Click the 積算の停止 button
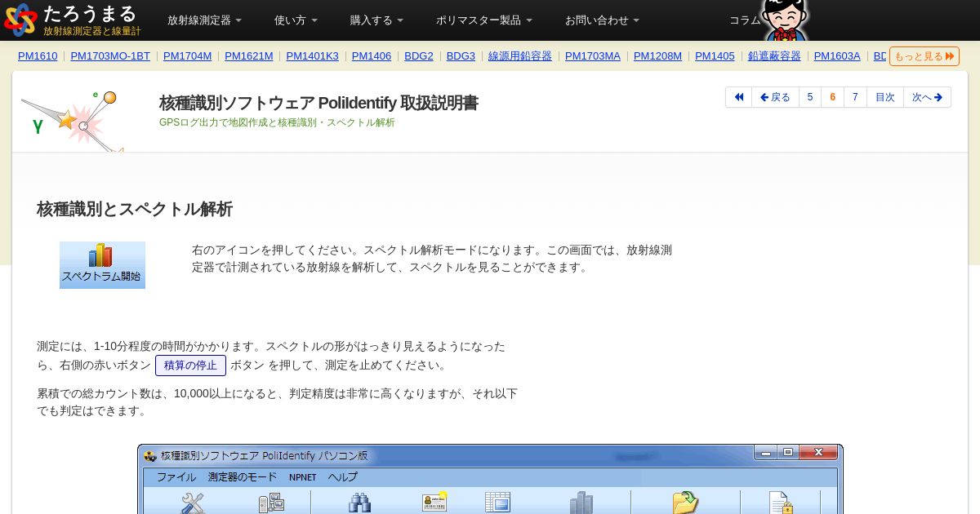This screenshot has width=980, height=514. coord(190,366)
